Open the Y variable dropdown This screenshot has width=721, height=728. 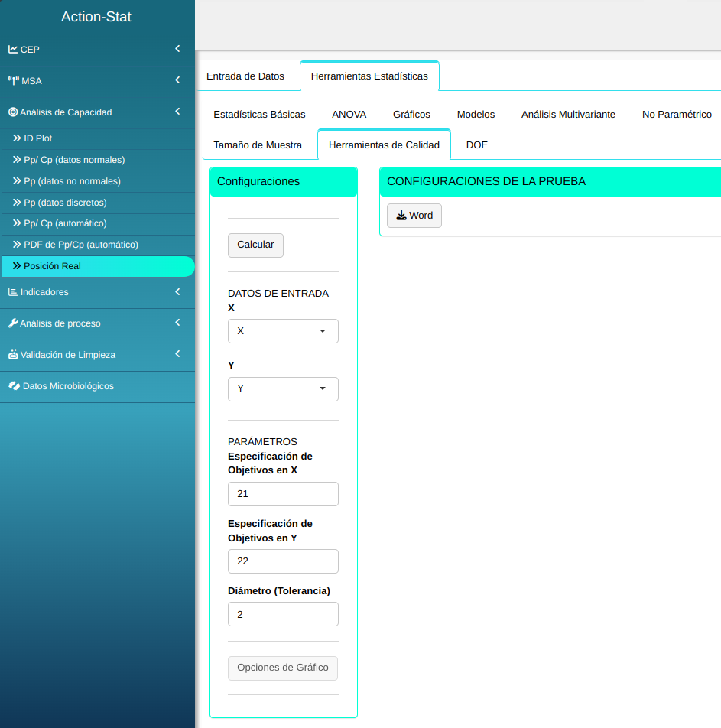tap(283, 388)
